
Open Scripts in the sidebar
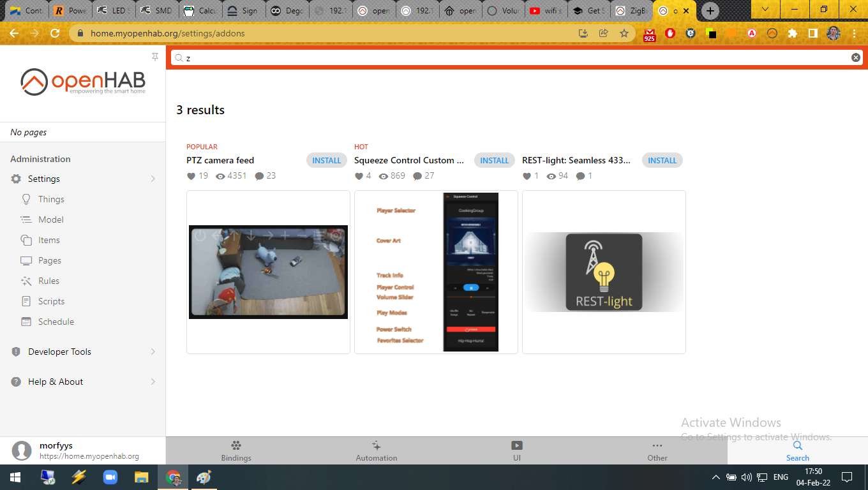[x=51, y=301]
